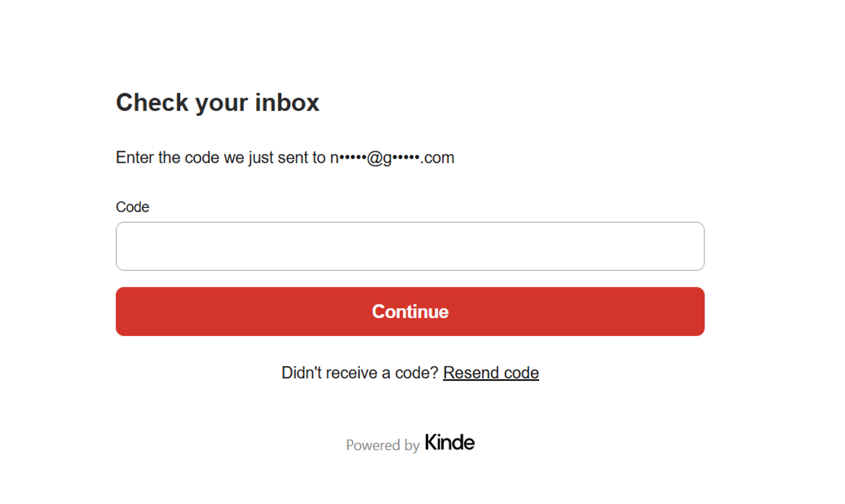This screenshot has height=504, width=845.
Task: Click the Code input field
Action: point(410,246)
